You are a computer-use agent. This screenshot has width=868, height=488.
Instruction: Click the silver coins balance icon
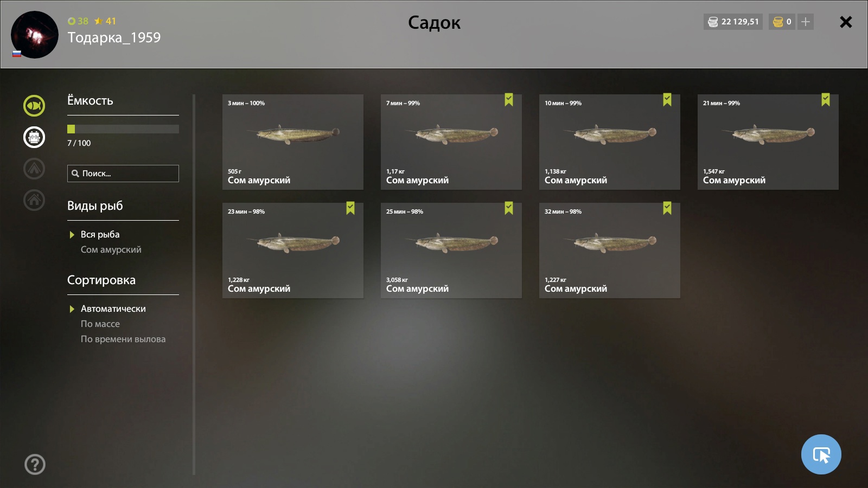point(713,22)
